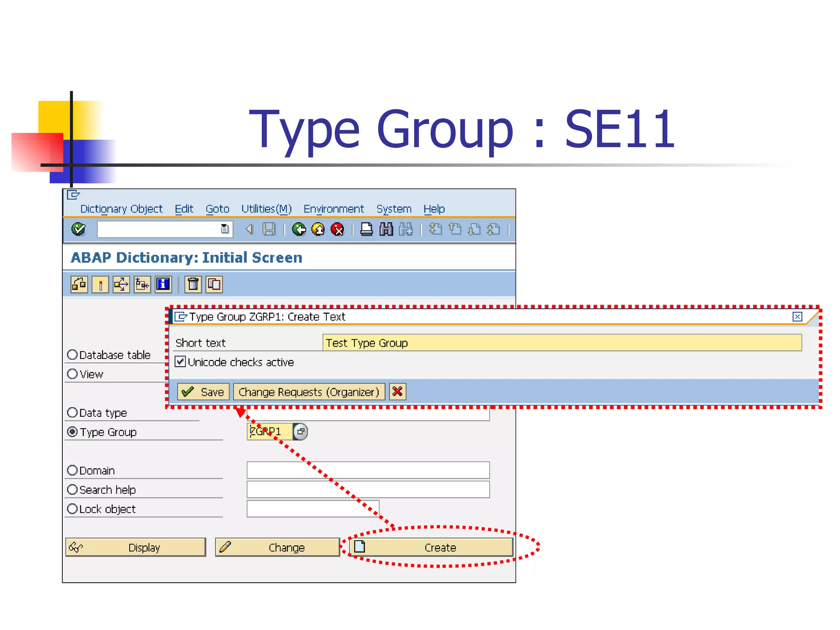Select the Type Group radio button
This screenshot has width=840, height=630.
[72, 432]
